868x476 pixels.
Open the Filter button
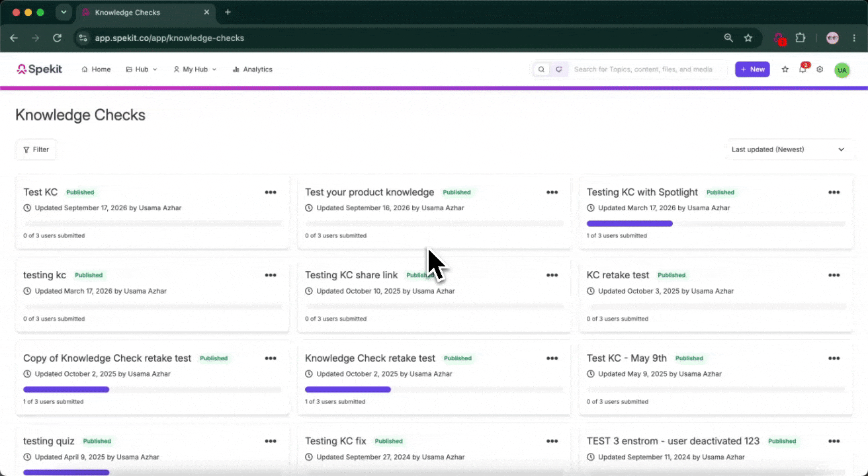click(x=36, y=149)
